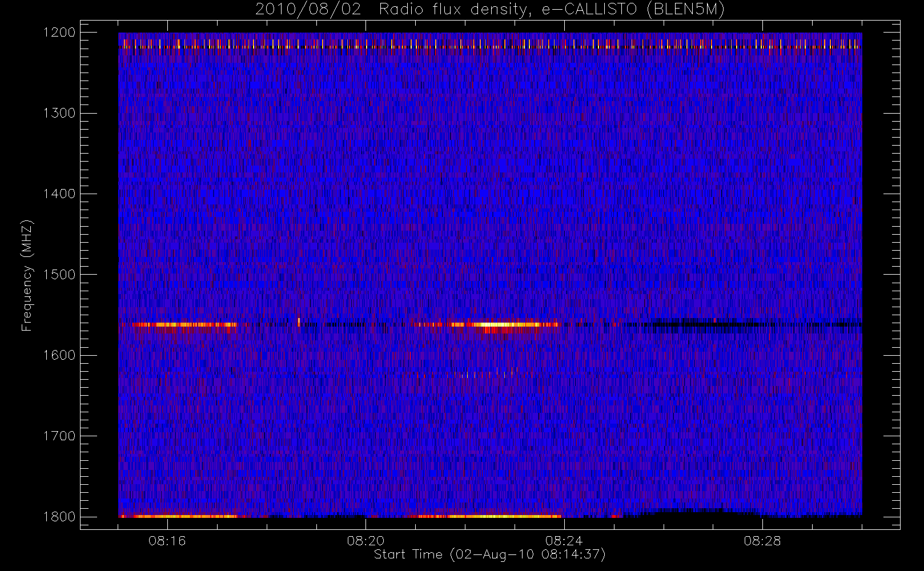Click the 'Start Time (02-Aug-10 08:14:37)' label
The height and width of the screenshot is (571, 924).
point(490,554)
